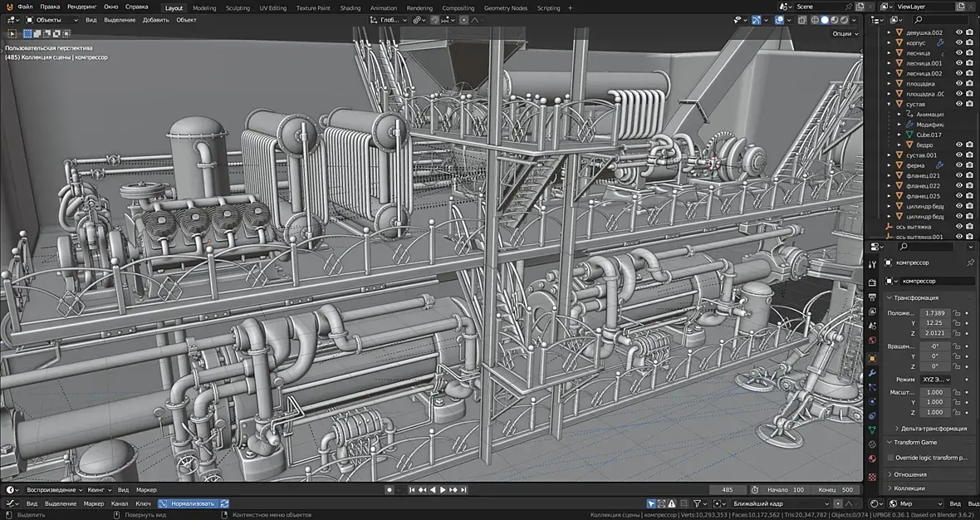Screen dimensions: 980x520
Task: Open the Tool settings properties tab
Action: click(x=872, y=264)
